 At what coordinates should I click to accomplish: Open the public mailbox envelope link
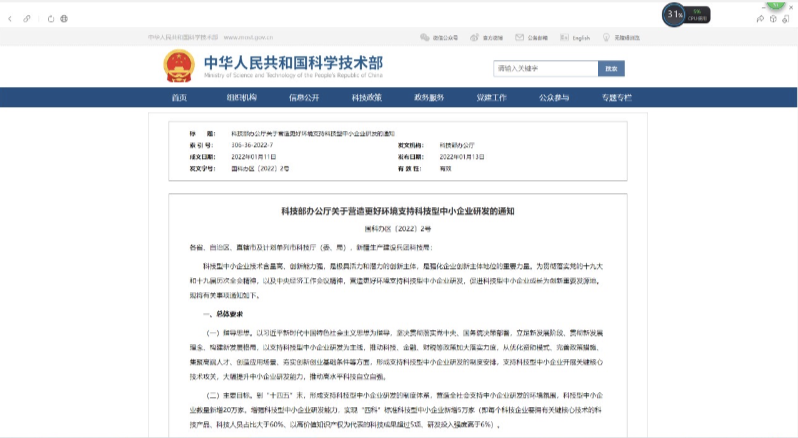click(531, 38)
